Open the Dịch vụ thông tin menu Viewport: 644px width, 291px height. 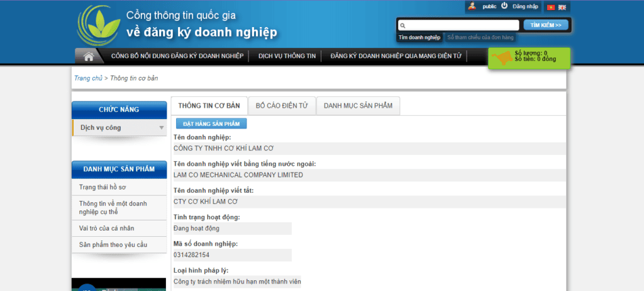coord(287,57)
